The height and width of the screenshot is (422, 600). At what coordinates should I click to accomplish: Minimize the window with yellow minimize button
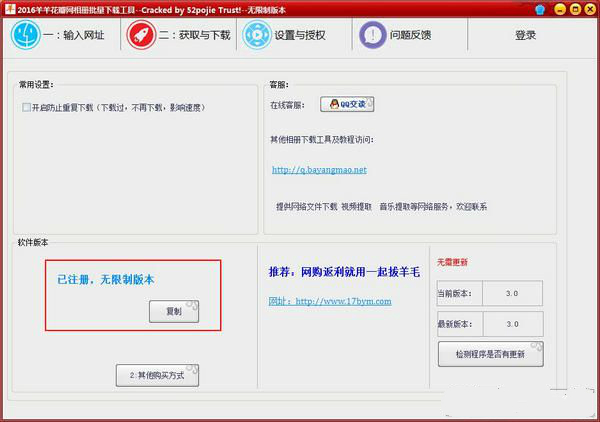click(560, 9)
